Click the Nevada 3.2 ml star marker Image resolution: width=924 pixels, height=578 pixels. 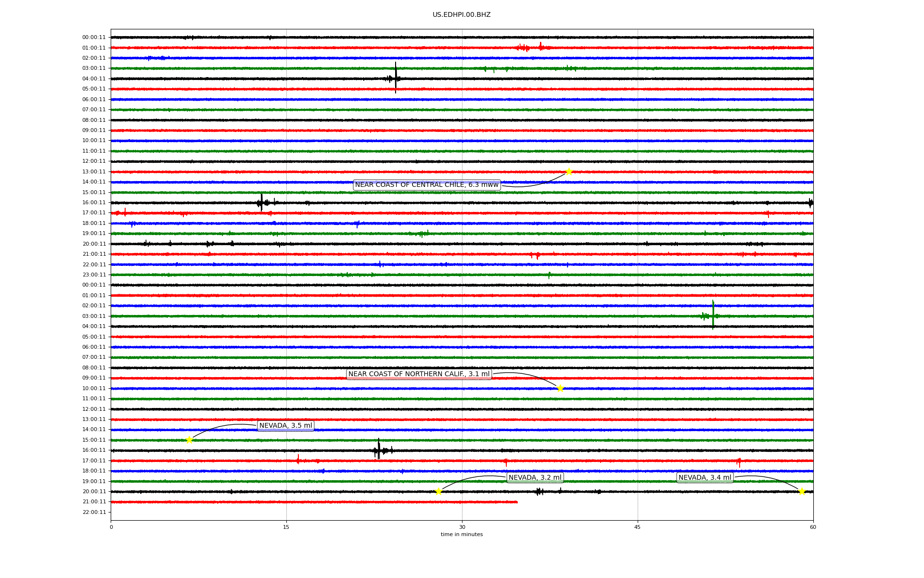pos(438,491)
